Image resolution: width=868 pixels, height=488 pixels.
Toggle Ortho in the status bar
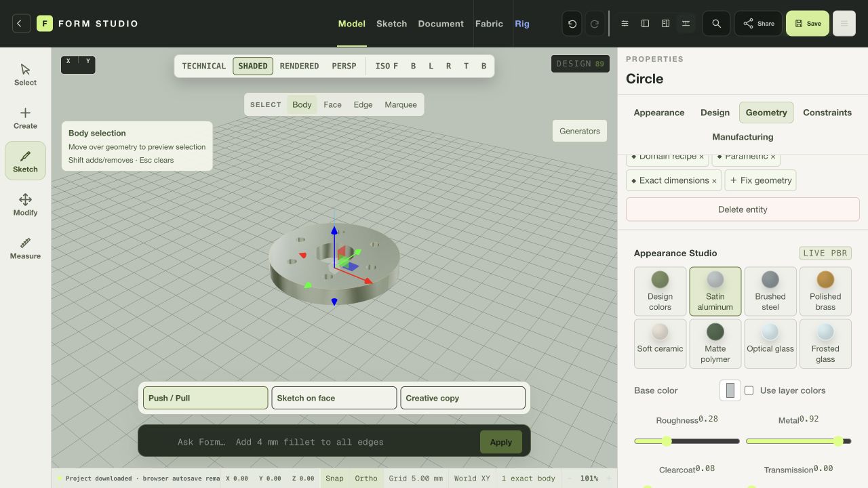tap(366, 479)
